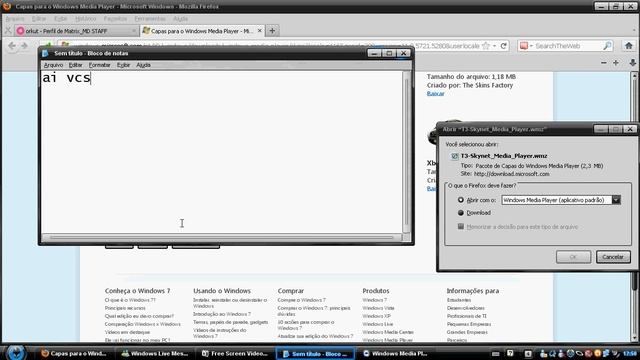The height and width of the screenshot is (360, 640).
Task: Switch to Free Screen Video taskbar button
Action: [x=235, y=353]
